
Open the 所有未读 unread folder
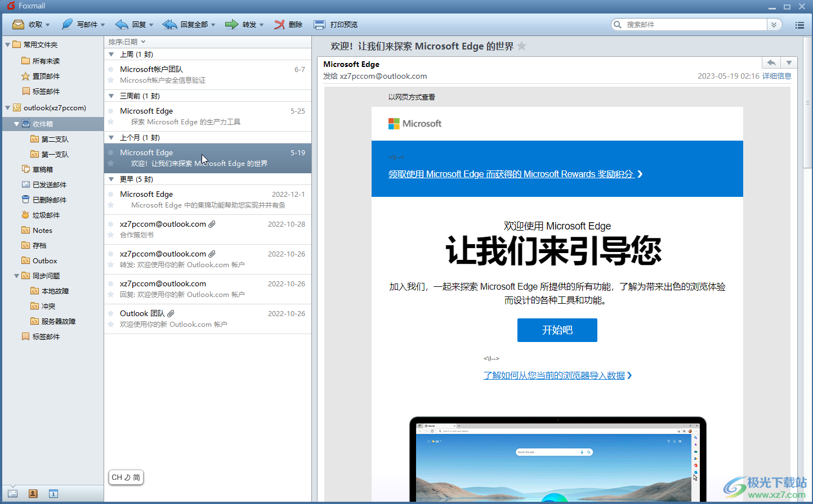(41, 61)
